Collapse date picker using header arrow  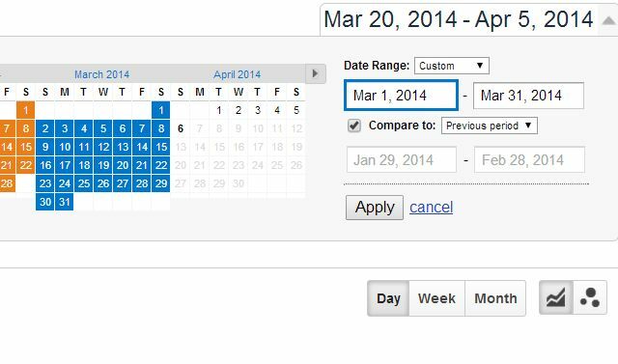coord(608,20)
